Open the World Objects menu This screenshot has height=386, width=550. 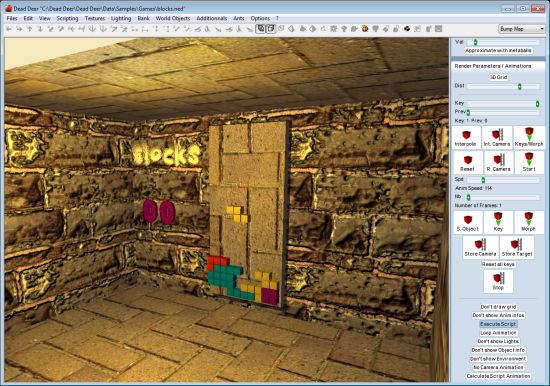click(x=173, y=18)
